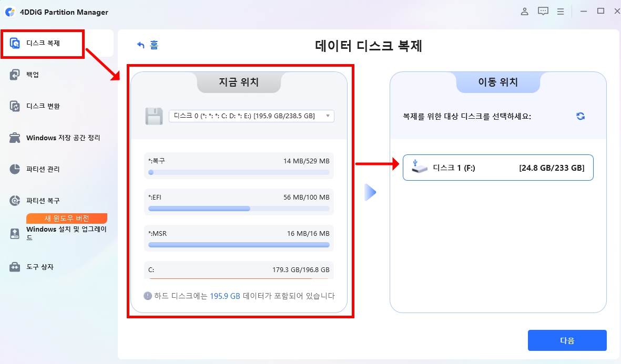Click the 데이터 디스크 복제 heading

click(368, 46)
